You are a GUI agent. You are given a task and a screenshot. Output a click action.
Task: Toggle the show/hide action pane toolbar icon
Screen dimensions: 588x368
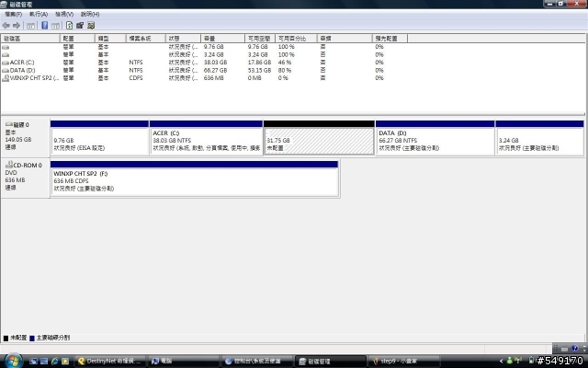(55, 26)
